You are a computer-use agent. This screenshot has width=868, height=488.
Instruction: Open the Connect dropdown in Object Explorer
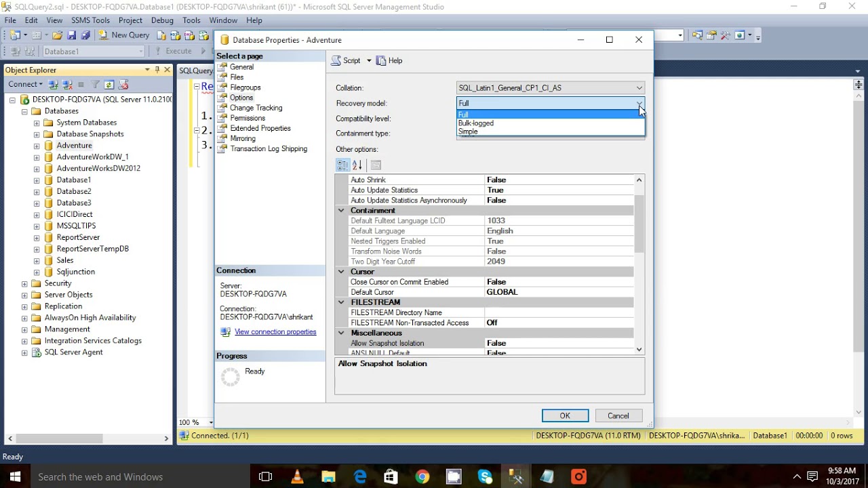tap(25, 85)
